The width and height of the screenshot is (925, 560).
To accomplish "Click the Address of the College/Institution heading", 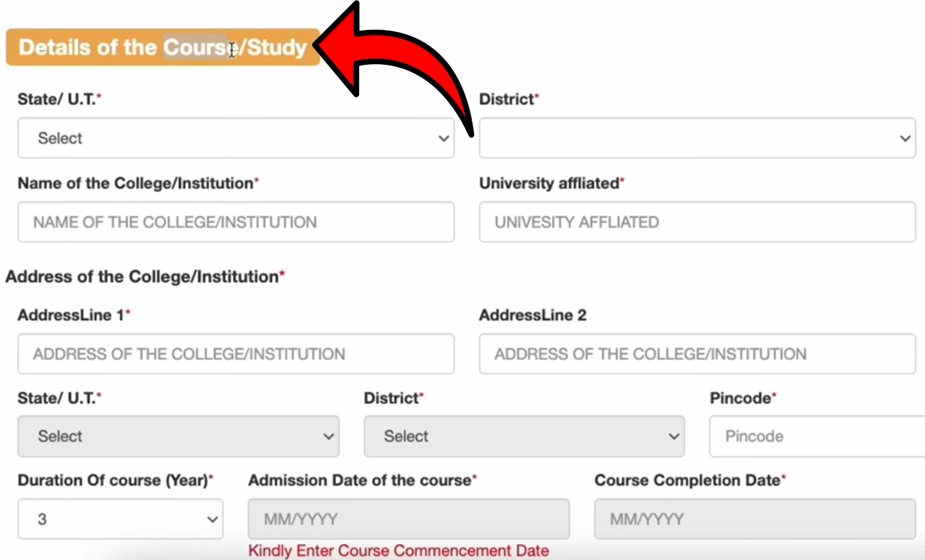I will 143,276.
